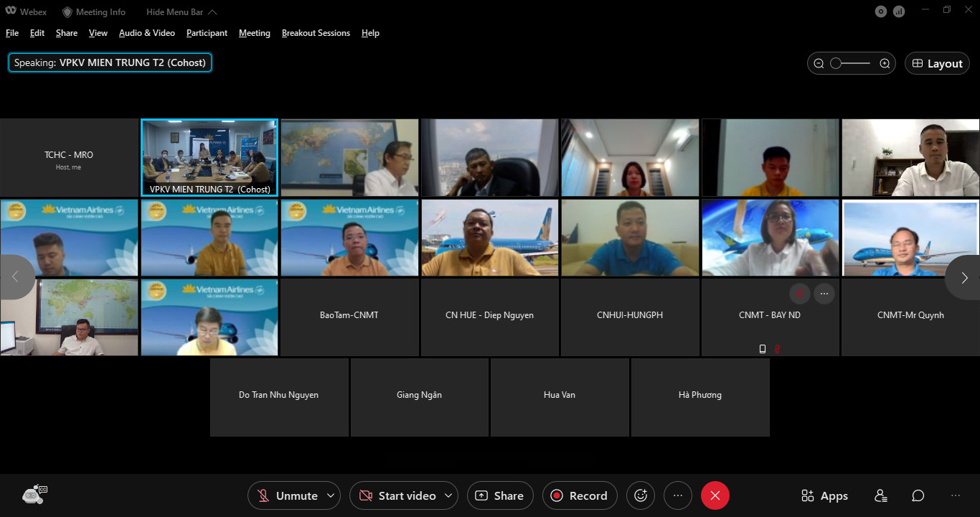Open the Meeting menu
Image resolution: width=980 pixels, height=517 pixels.
tap(255, 33)
